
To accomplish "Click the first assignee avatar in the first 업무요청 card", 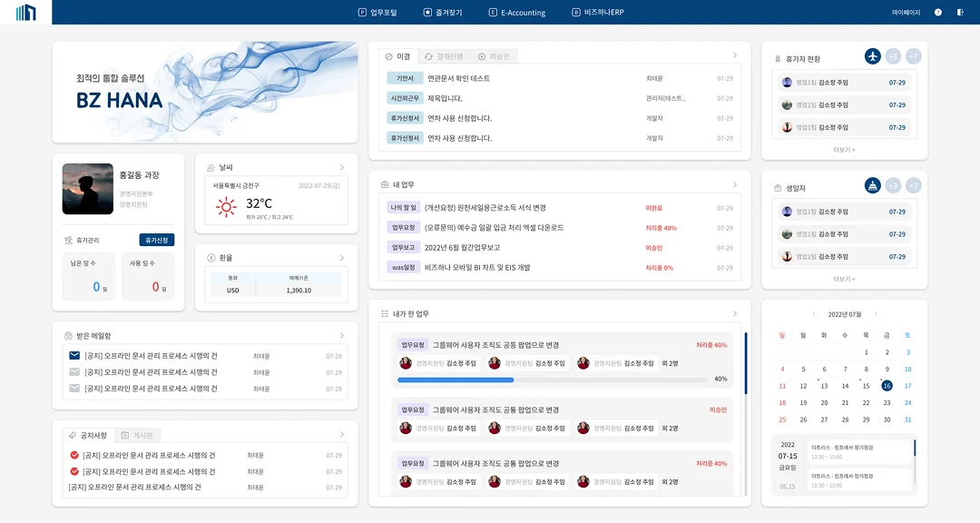I will 406,363.
